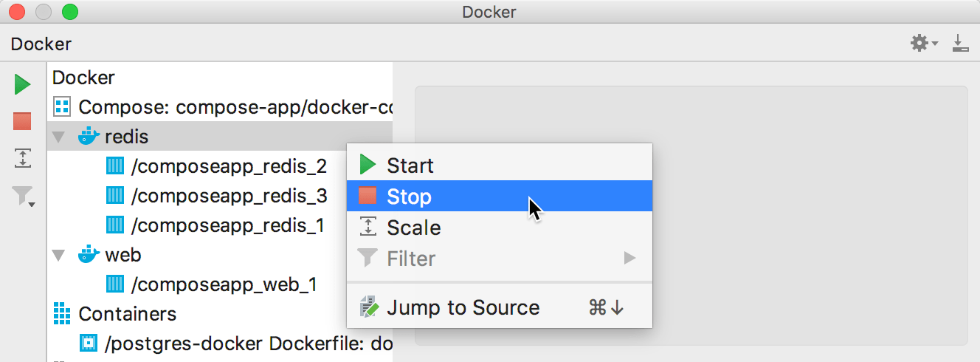Select the /composeapp_web_1 container

tap(223, 284)
